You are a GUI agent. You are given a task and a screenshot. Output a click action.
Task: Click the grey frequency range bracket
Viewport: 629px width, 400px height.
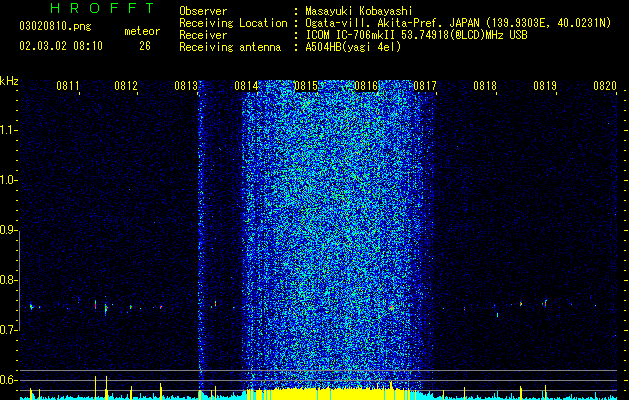tap(19, 281)
